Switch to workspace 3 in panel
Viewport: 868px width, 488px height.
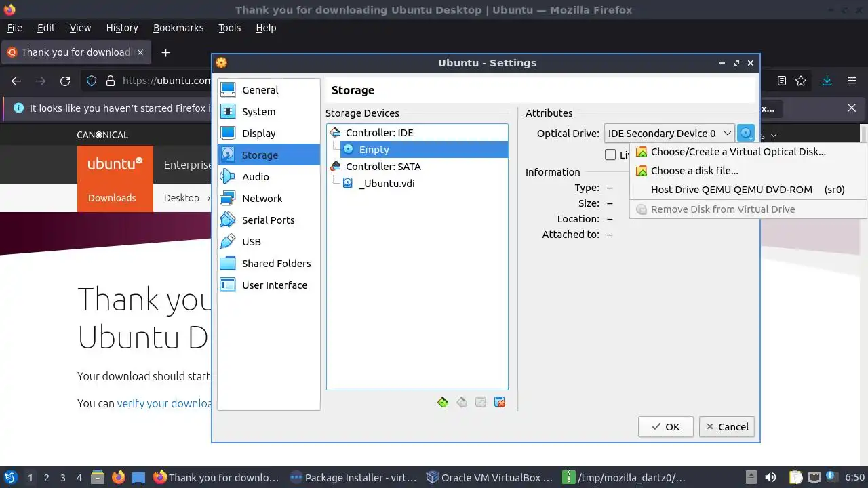pos(62,477)
